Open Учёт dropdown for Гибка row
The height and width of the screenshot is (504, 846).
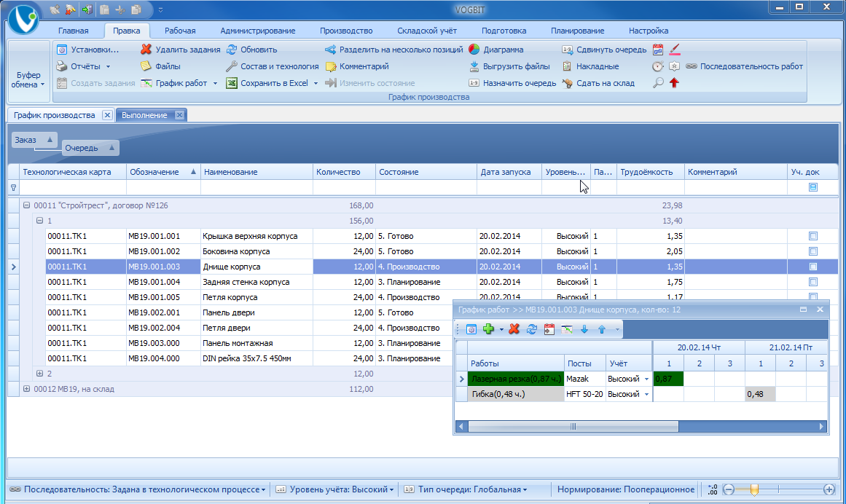646,394
